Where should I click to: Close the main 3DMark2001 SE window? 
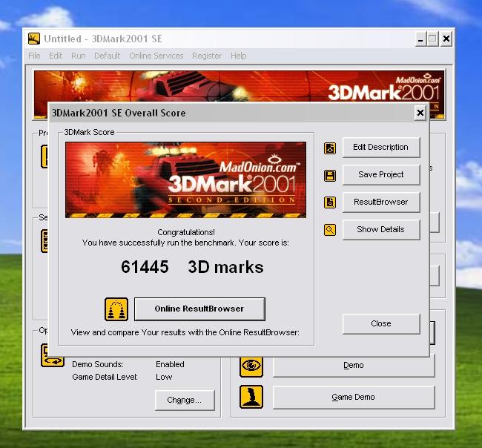click(446, 39)
